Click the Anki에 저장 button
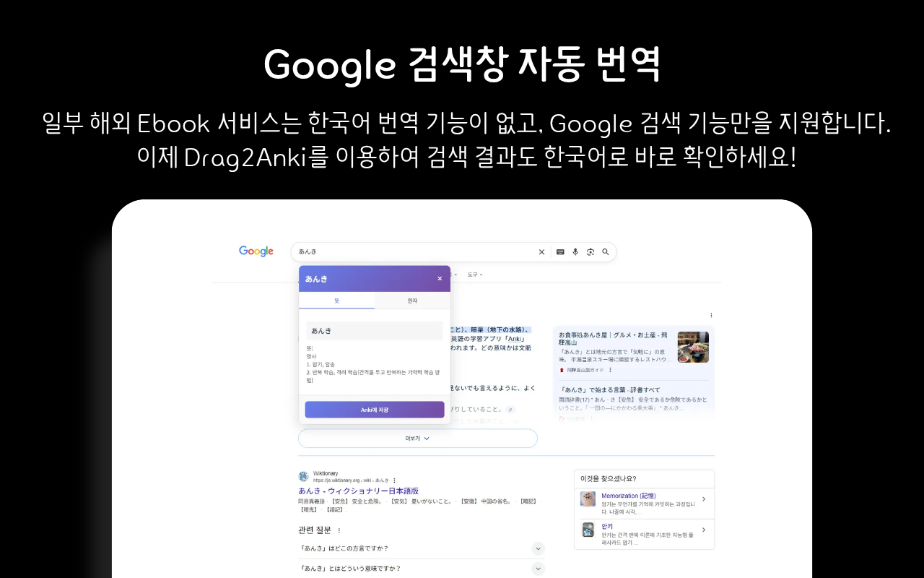 pos(375,410)
